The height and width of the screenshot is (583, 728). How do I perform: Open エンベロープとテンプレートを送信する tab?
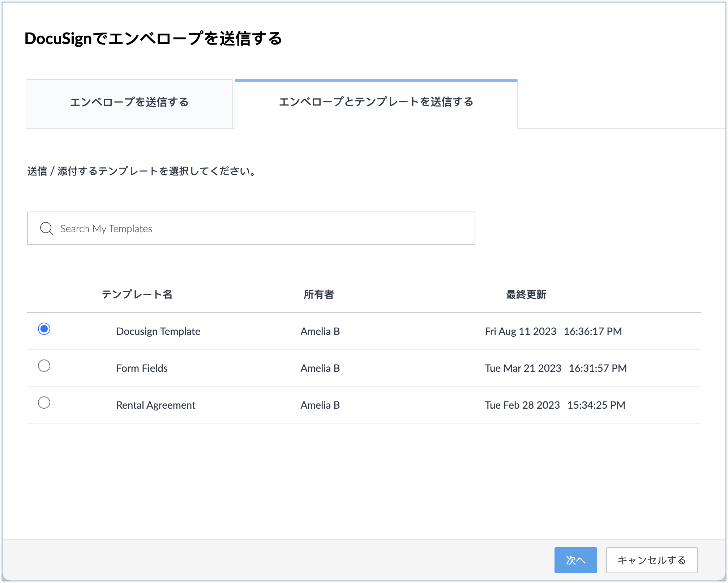tap(376, 103)
